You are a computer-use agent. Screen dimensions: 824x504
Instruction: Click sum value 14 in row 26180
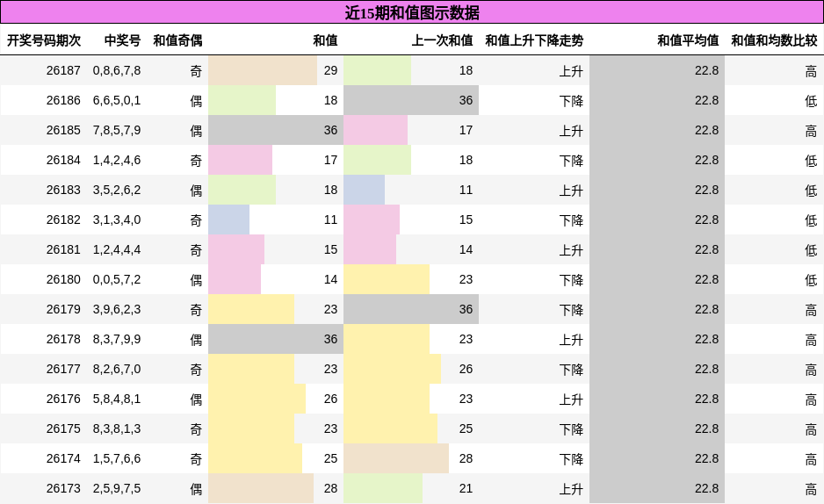[x=330, y=279]
